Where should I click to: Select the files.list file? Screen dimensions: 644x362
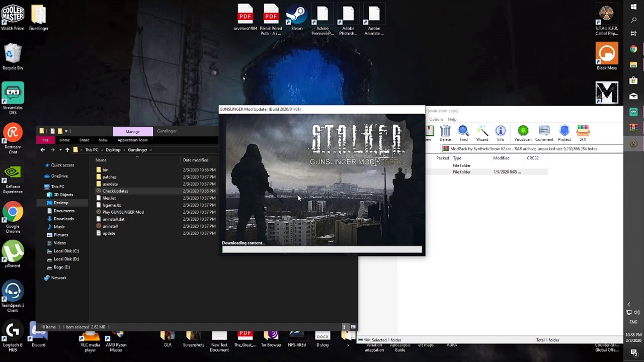coord(109,198)
